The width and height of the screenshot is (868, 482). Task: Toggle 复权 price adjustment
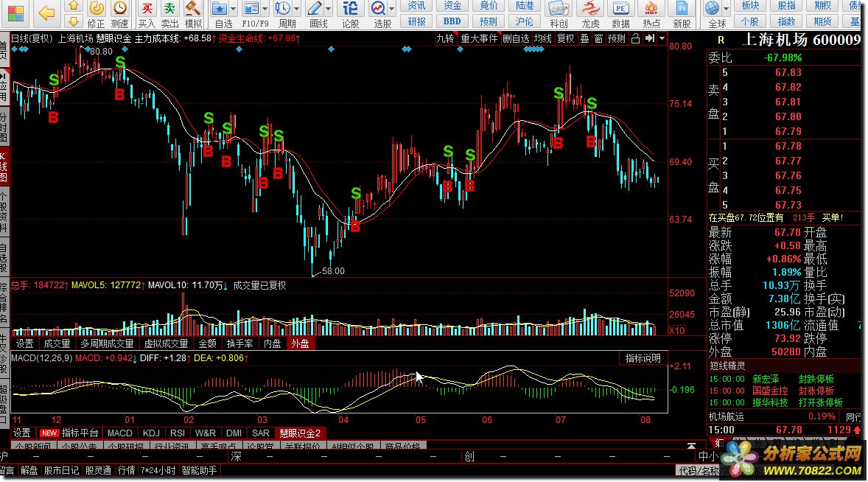click(x=565, y=38)
